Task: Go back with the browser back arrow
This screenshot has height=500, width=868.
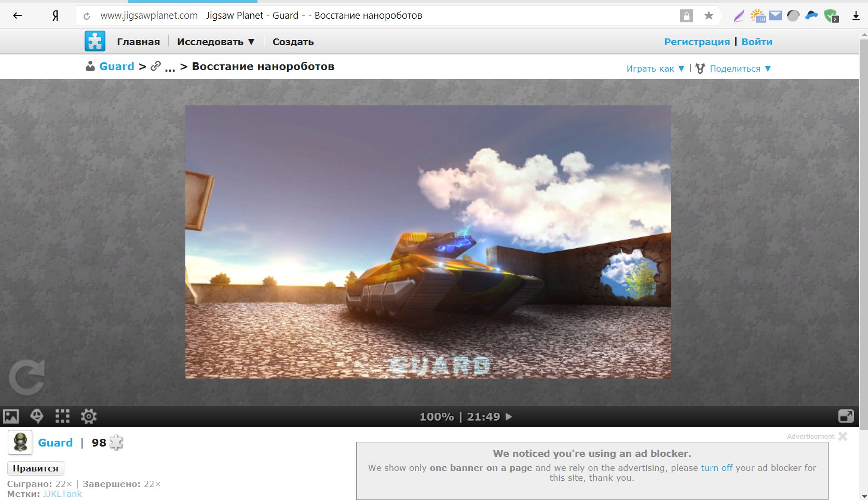Action: tap(17, 16)
